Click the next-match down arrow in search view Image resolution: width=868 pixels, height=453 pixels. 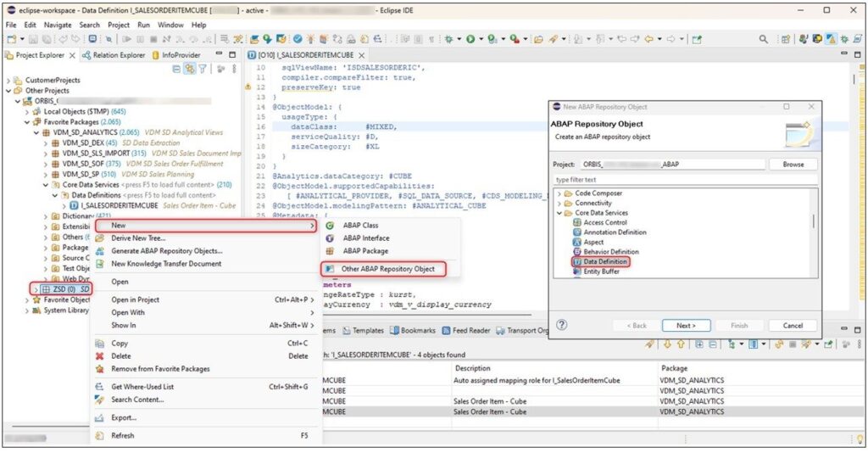(x=667, y=344)
